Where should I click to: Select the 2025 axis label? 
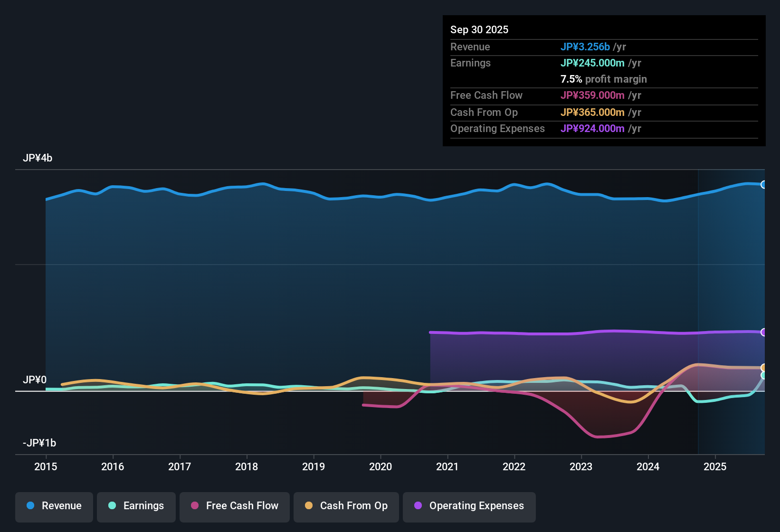[715, 467]
